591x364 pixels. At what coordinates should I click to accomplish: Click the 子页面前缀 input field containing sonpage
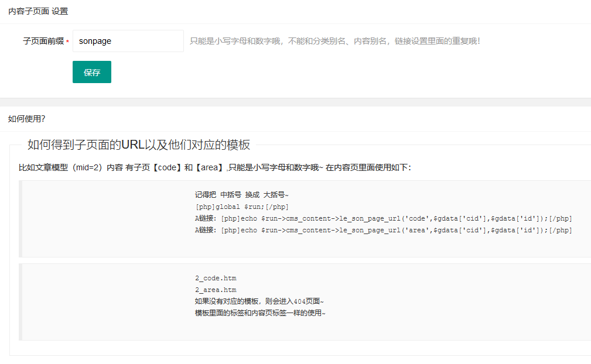tap(128, 41)
